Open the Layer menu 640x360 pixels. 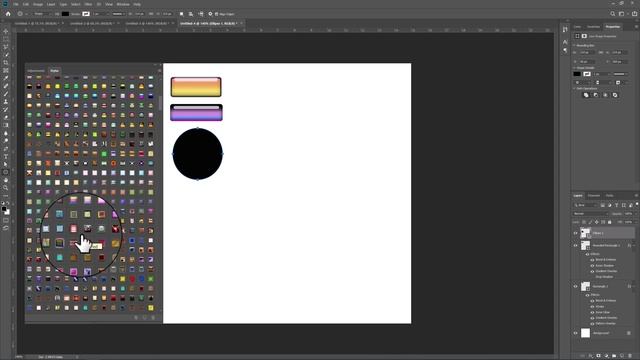tap(51, 4)
